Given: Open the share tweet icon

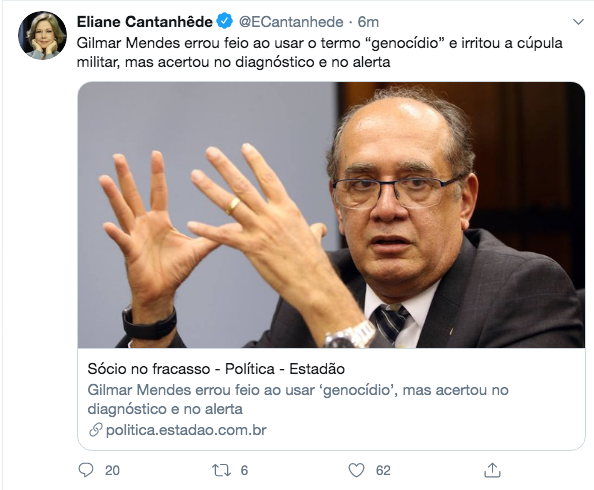Looking at the screenshot, I should pos(492,470).
